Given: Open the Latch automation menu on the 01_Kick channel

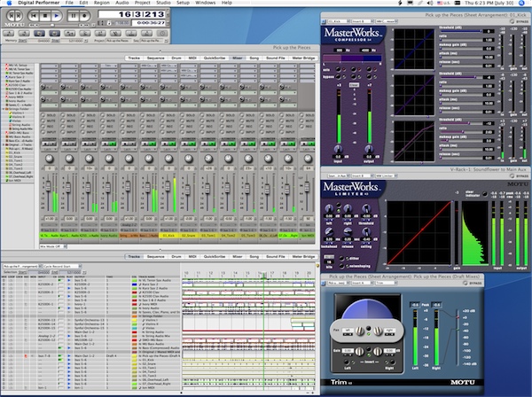Looking at the screenshot, I should click(168, 150).
